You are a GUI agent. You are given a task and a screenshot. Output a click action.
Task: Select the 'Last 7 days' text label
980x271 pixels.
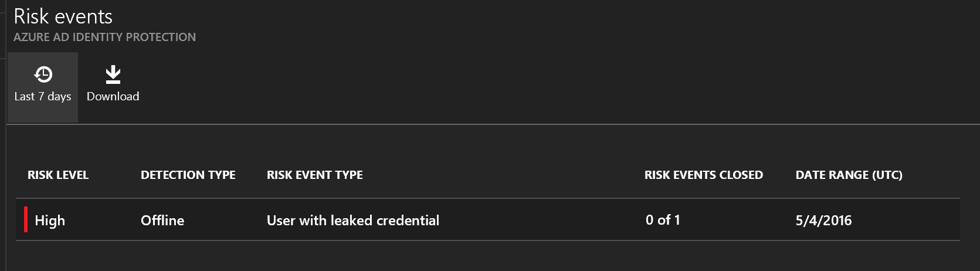(x=43, y=97)
